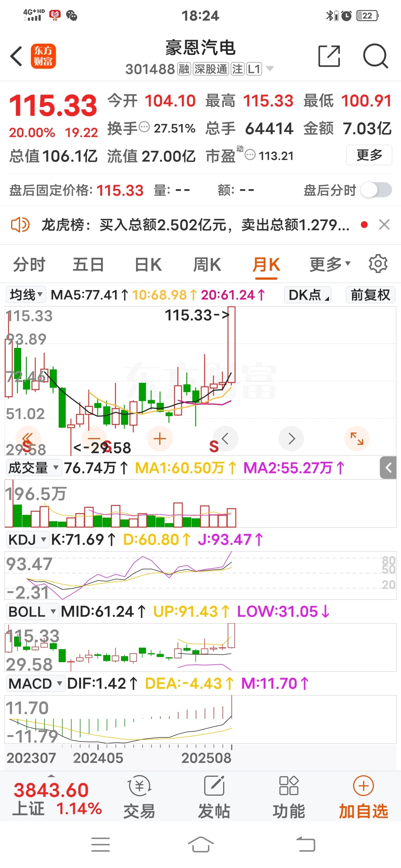Open the 交易 trade icon

[139, 797]
